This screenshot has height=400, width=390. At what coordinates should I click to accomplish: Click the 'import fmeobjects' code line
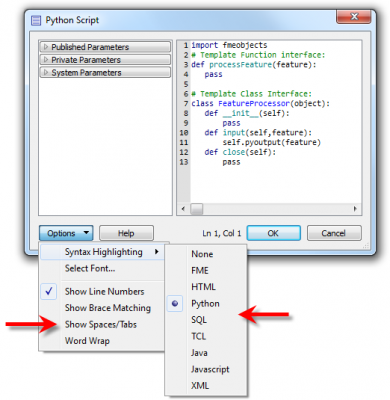[x=229, y=45]
